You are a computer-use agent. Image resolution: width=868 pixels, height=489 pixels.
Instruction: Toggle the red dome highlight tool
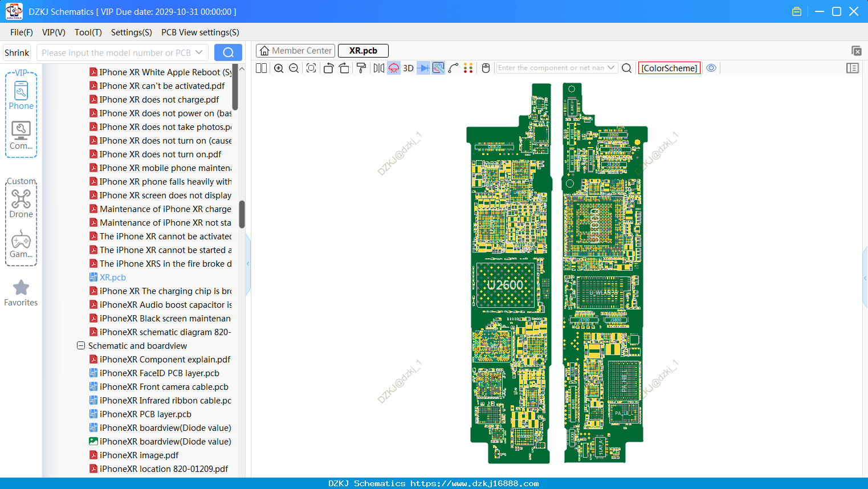pos(394,68)
